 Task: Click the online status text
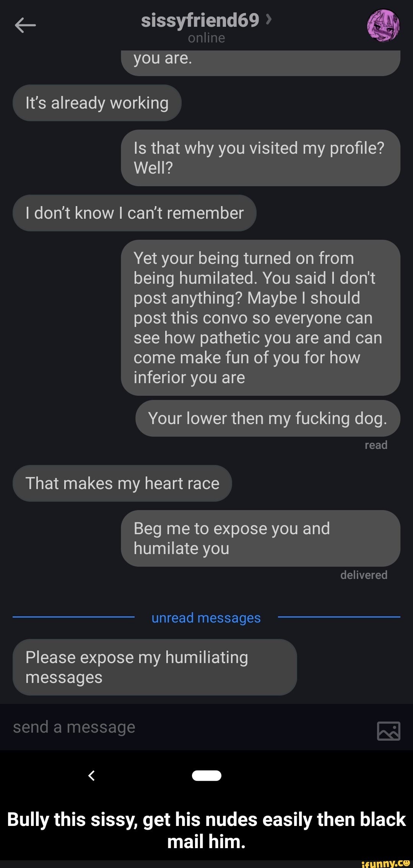(x=206, y=38)
